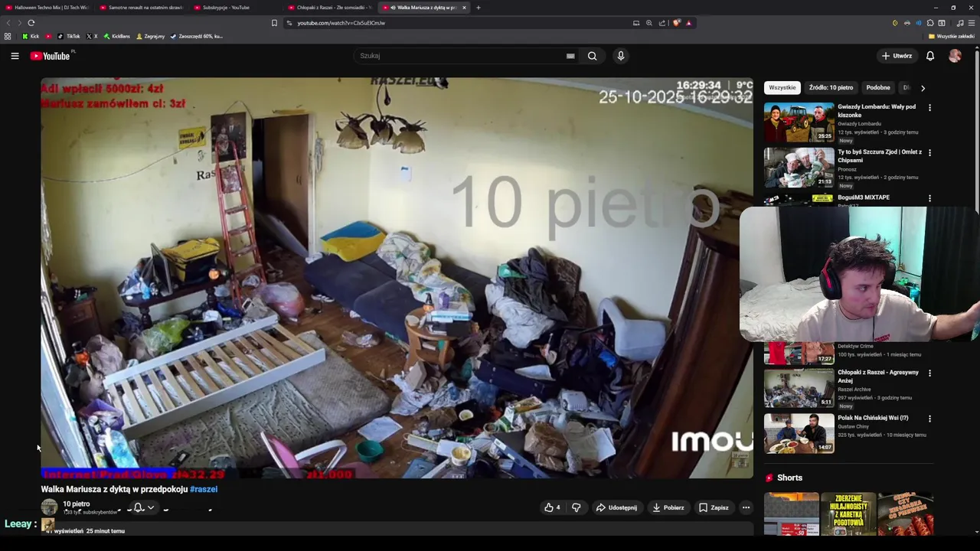
Task: Open the 10 pietro channel avatar
Action: [x=49, y=507]
